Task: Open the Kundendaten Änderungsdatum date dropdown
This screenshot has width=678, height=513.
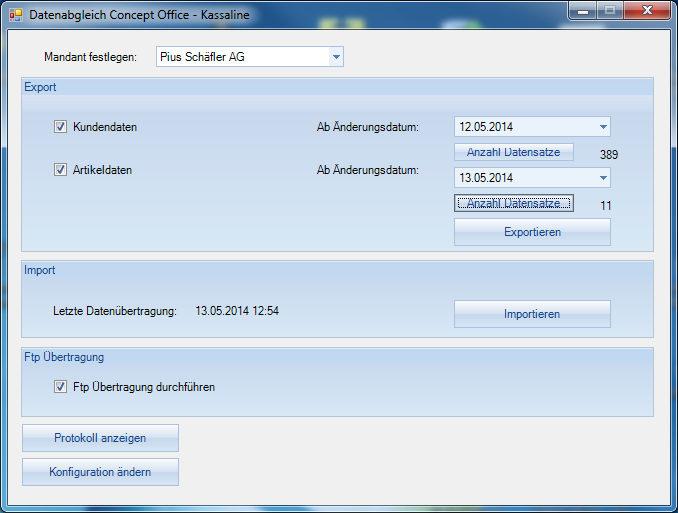Action: [602, 127]
